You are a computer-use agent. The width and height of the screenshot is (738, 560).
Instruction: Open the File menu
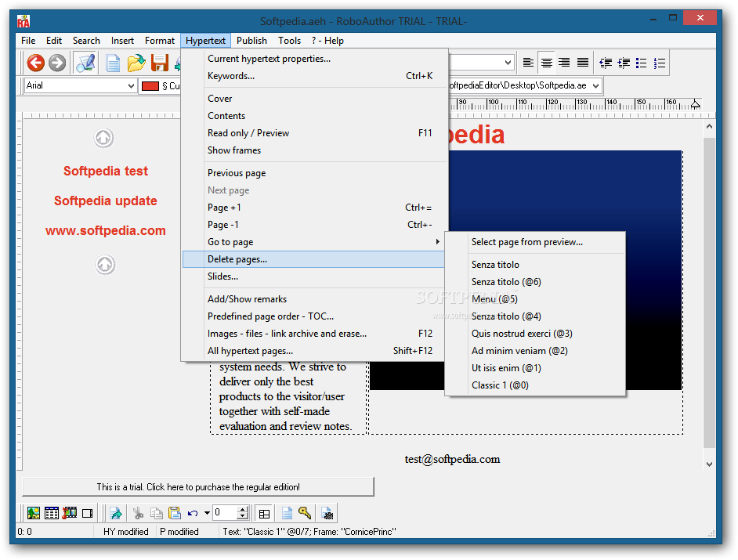(28, 41)
